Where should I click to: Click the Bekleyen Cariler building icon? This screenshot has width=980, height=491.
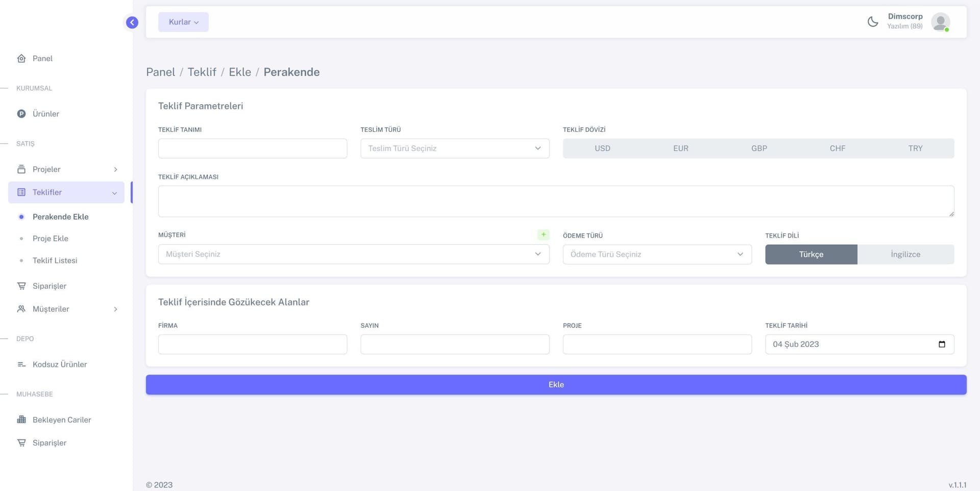21,419
